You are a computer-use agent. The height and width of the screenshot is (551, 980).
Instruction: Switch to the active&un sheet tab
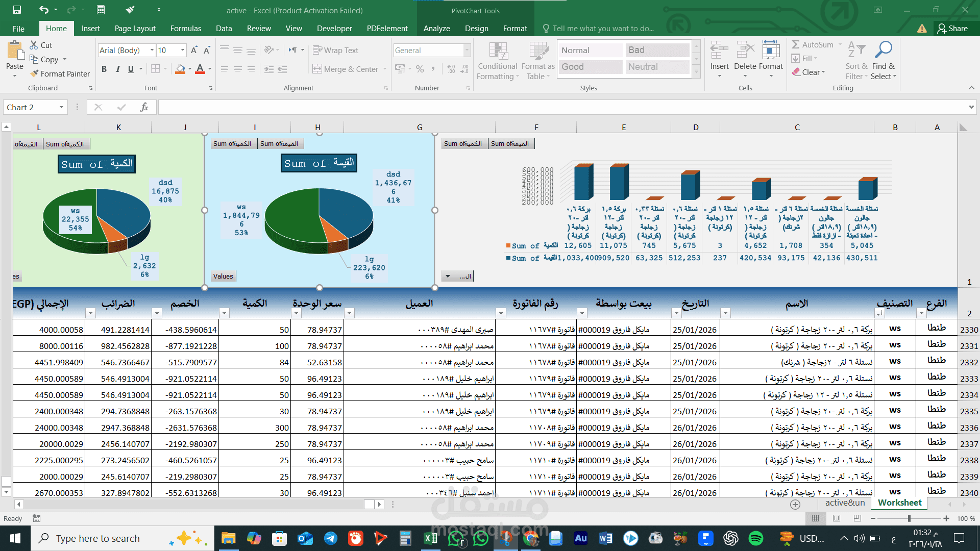[845, 503]
